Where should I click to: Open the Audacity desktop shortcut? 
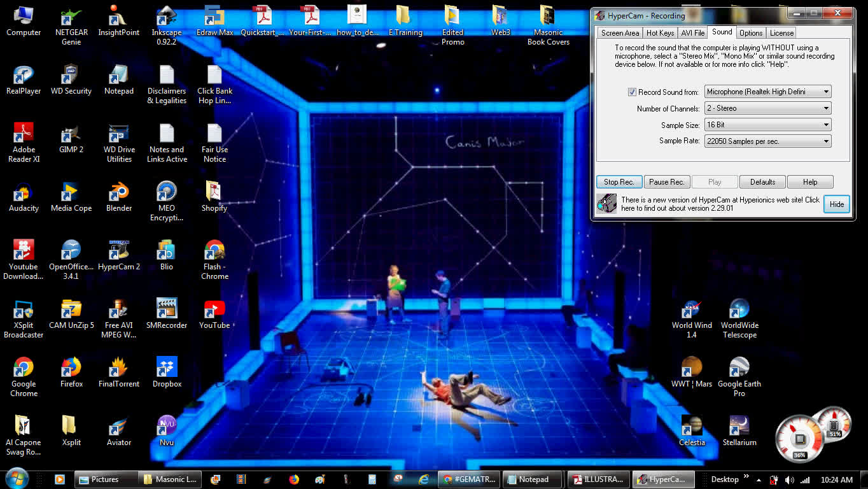(x=24, y=197)
